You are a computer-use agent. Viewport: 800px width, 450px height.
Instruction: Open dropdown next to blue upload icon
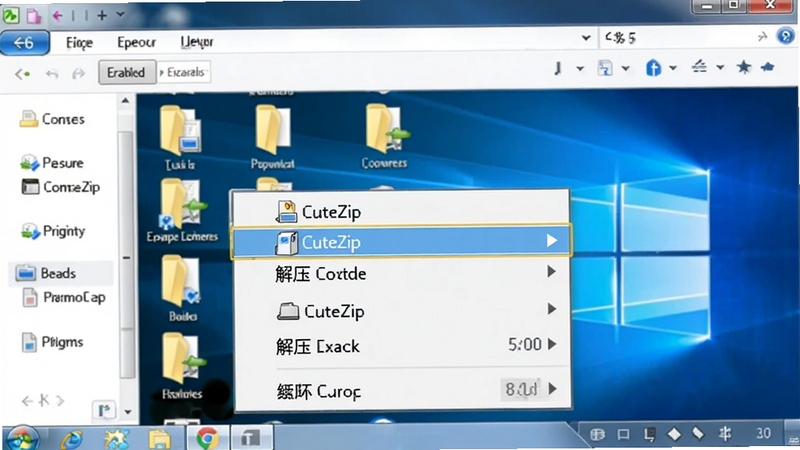673,68
